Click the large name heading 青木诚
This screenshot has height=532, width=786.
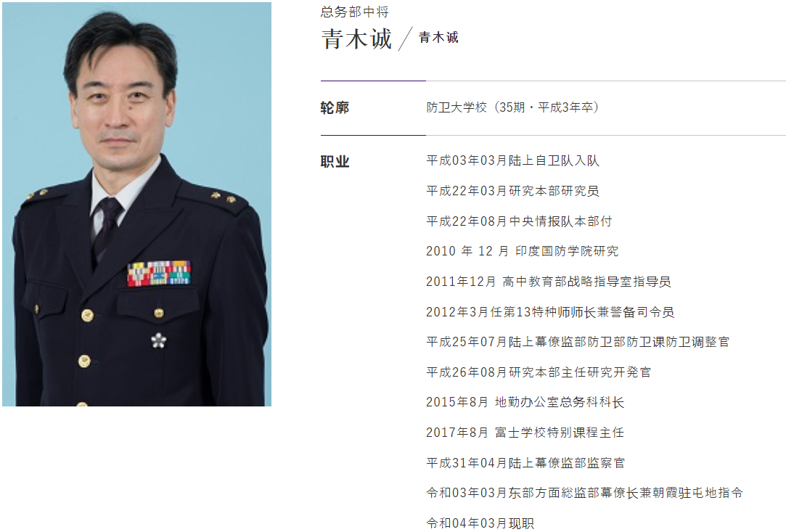point(356,38)
